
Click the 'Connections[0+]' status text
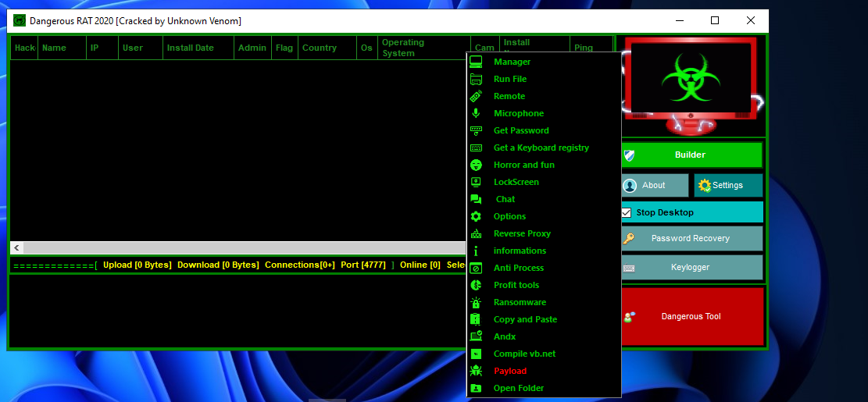click(300, 265)
